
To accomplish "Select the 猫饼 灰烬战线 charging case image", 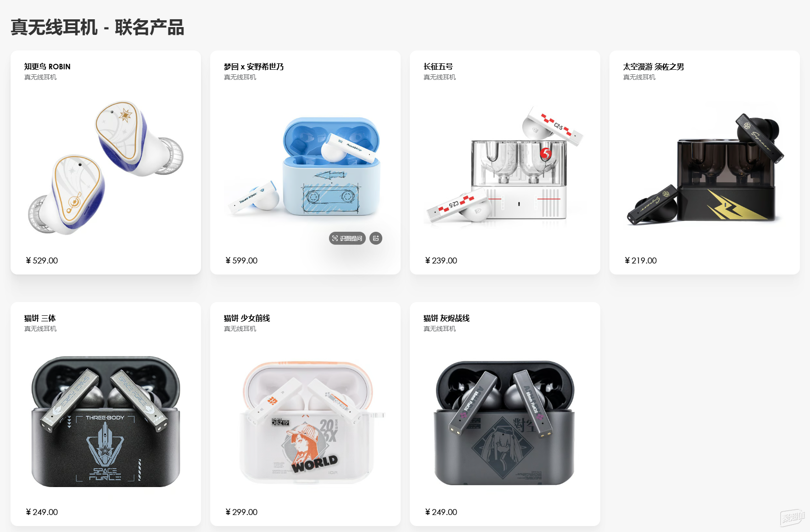I will coord(505,422).
